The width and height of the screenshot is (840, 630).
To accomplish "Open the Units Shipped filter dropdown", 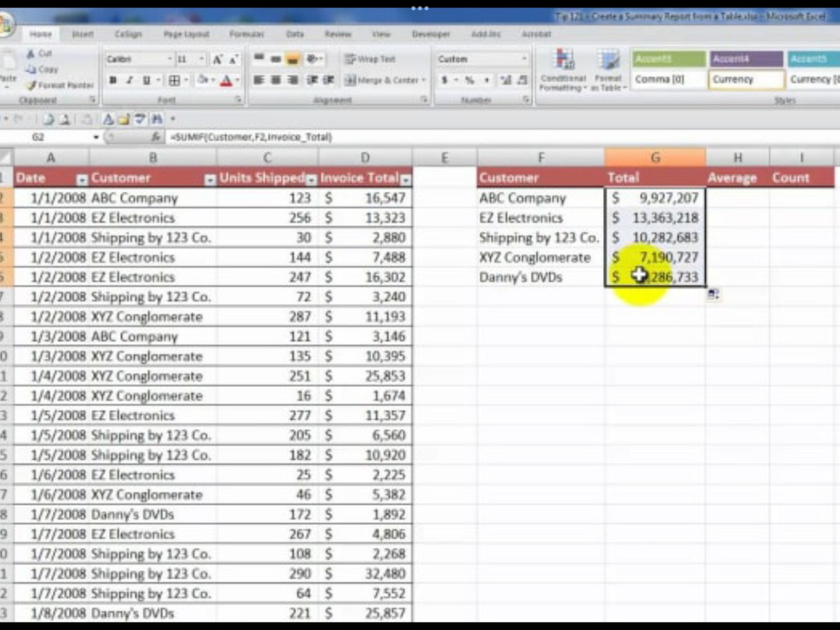I will pyautogui.click(x=312, y=180).
